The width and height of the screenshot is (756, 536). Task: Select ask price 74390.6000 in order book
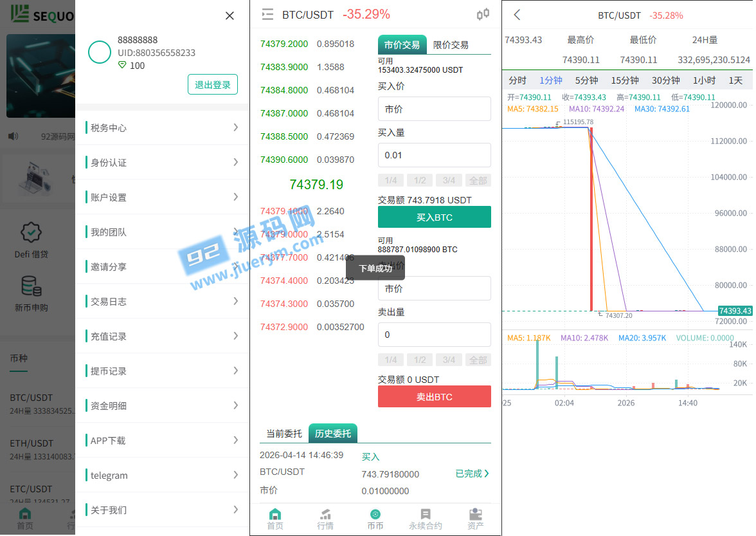tap(284, 160)
